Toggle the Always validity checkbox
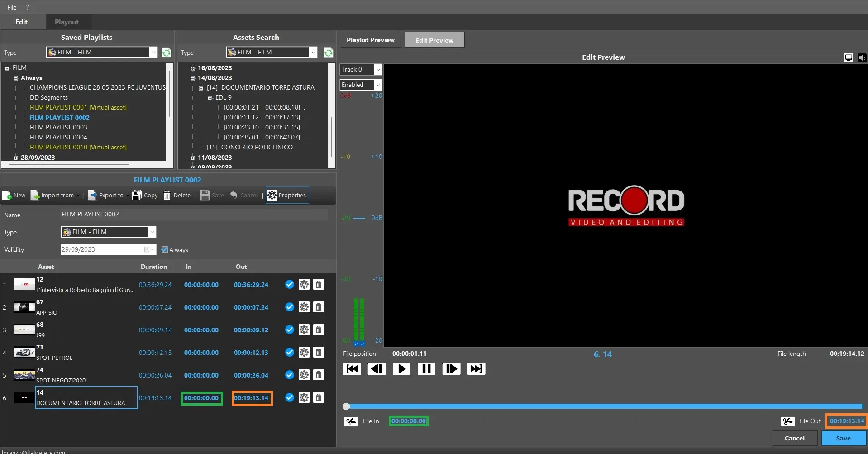The height and width of the screenshot is (454, 868). [x=165, y=250]
